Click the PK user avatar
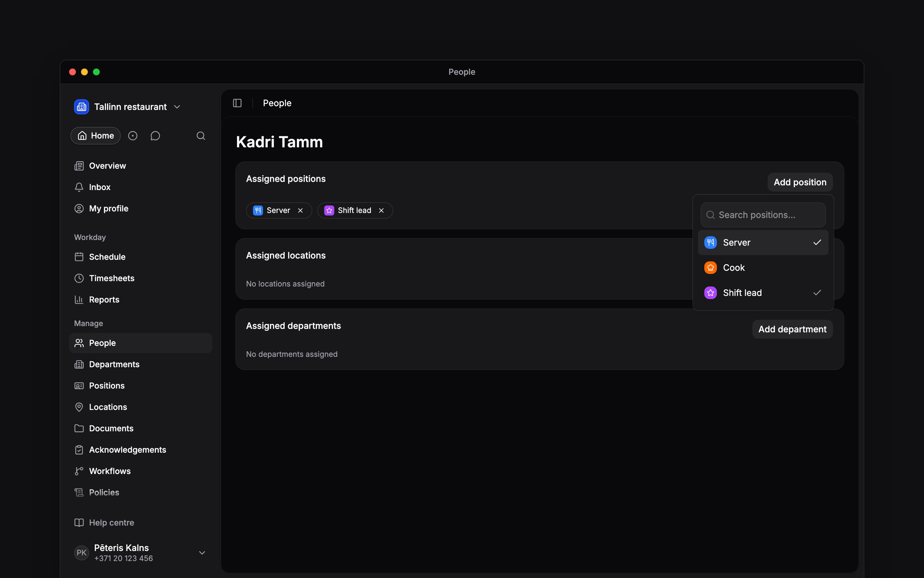924x578 pixels. [81, 553]
